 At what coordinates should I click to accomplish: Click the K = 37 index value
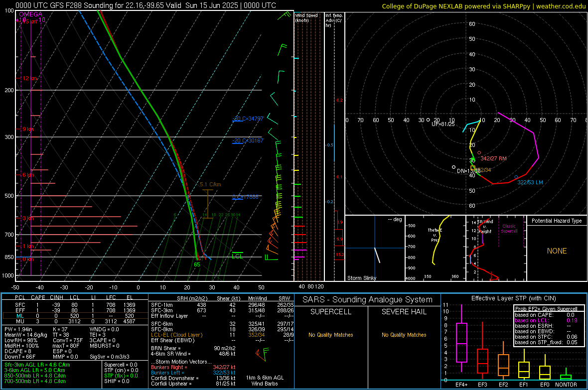(x=60, y=329)
